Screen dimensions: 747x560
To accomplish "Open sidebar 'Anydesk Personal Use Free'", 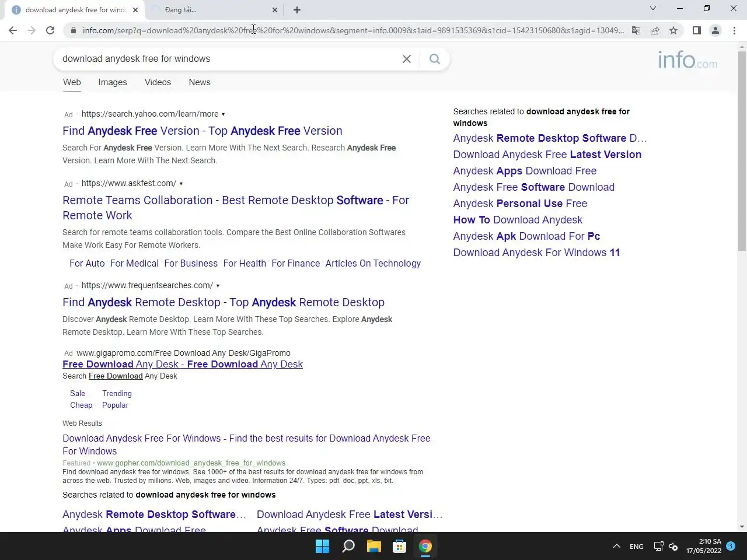I will (520, 204).
